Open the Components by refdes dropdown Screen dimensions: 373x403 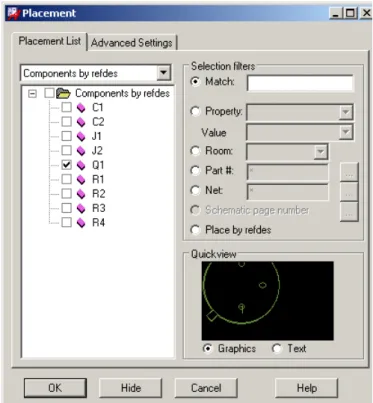(x=164, y=73)
